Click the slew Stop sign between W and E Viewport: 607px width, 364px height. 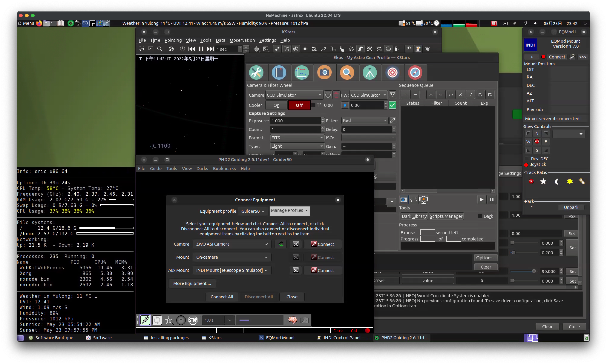pyautogui.click(x=537, y=142)
